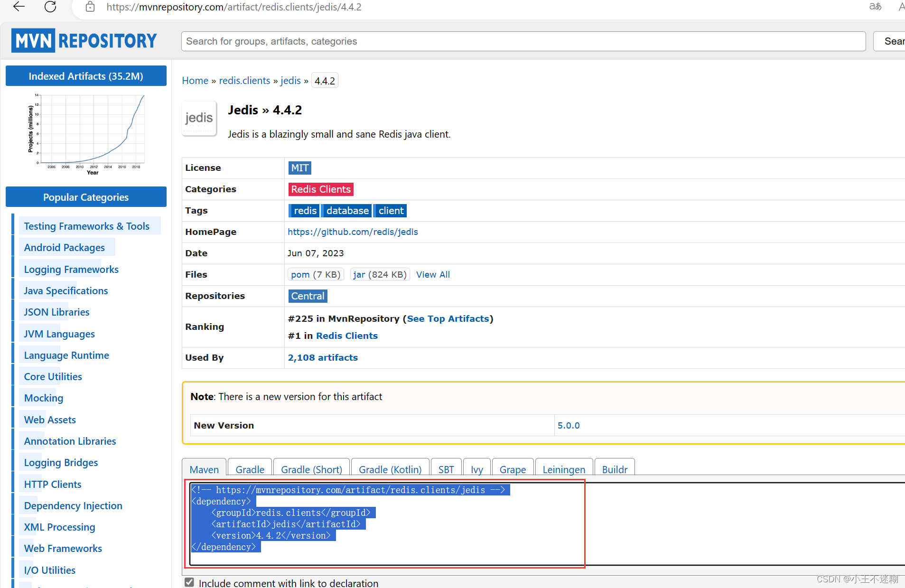Open Redis Clients ranking link
Screen dimensions: 905x588
347,336
